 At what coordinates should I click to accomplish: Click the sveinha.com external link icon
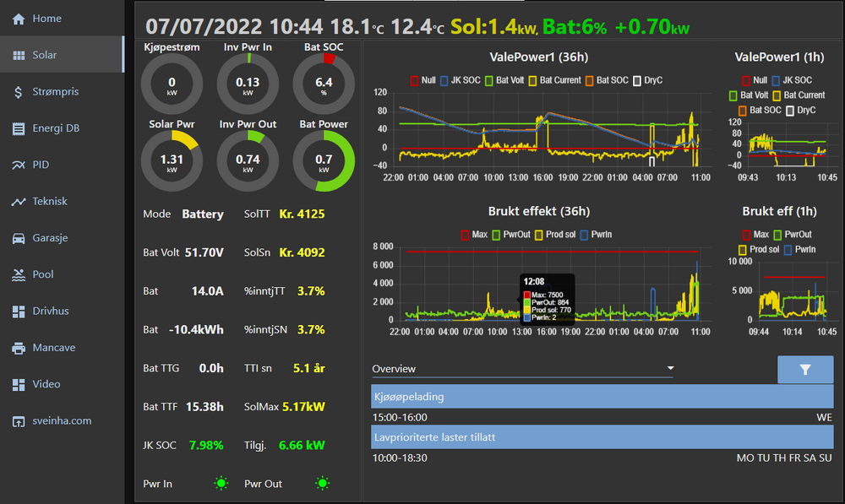click(18, 421)
